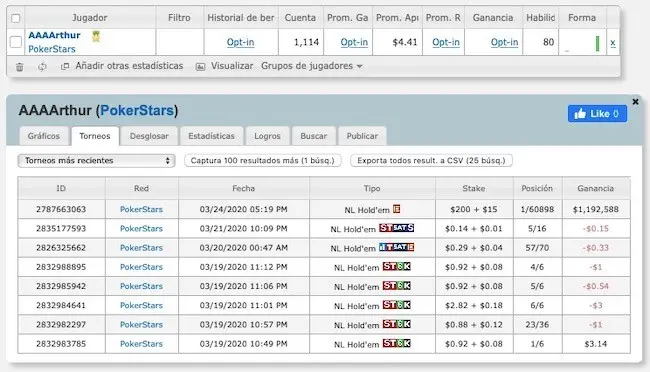
Task: Open the Desglosar tab
Action: (149, 136)
